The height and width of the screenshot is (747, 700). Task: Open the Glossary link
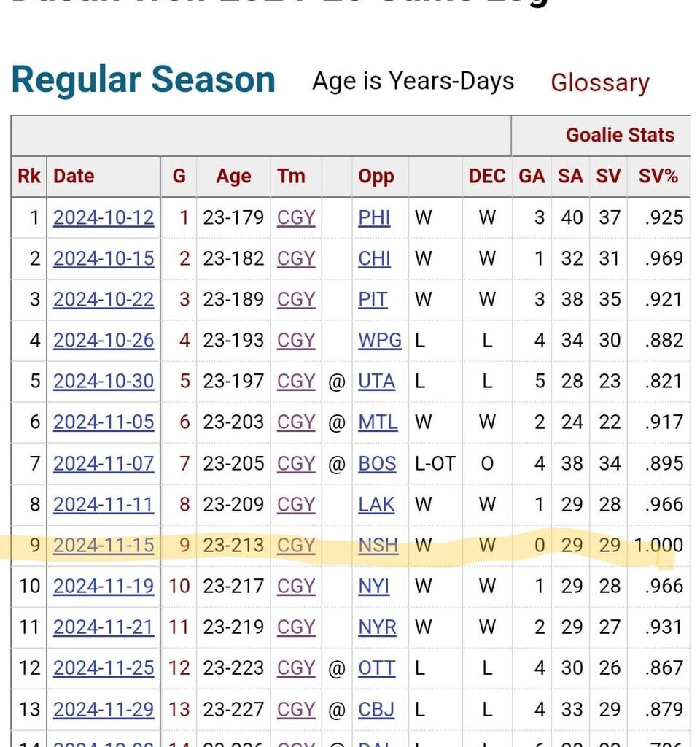599,82
